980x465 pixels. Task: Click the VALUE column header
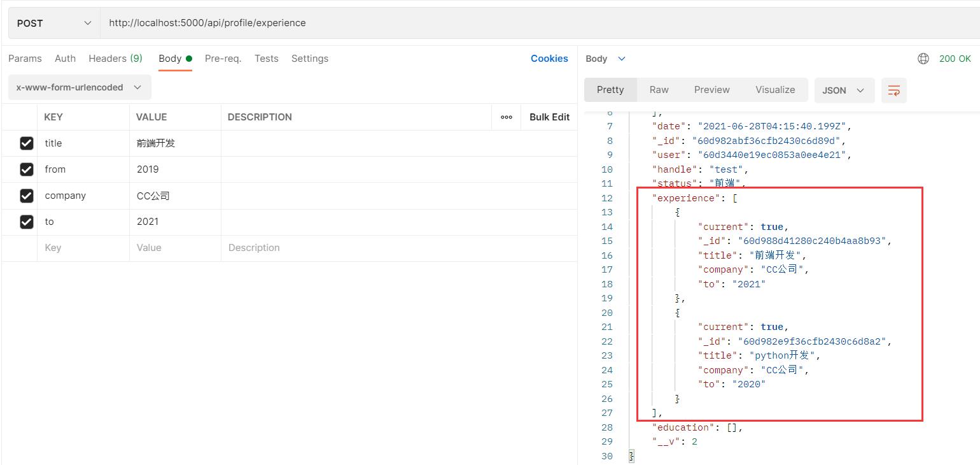pos(151,117)
